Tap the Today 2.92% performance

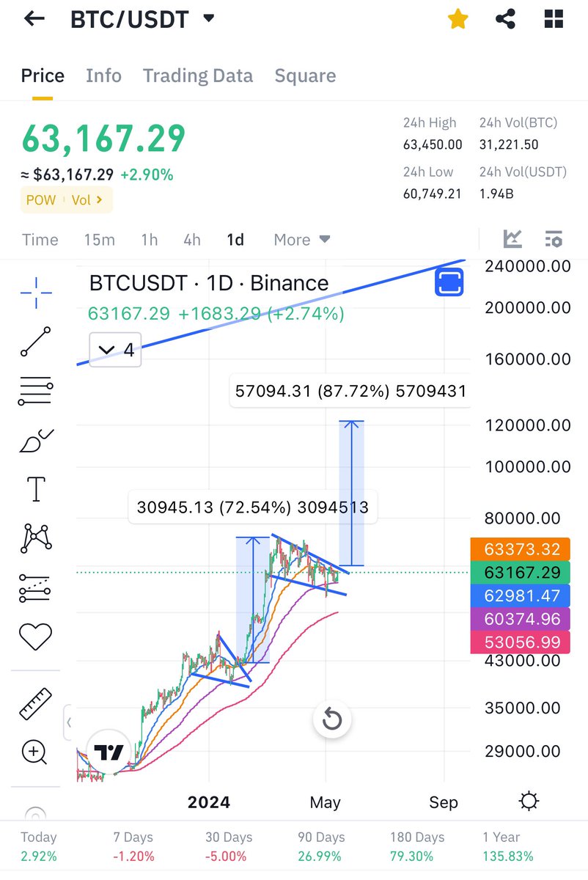39,846
